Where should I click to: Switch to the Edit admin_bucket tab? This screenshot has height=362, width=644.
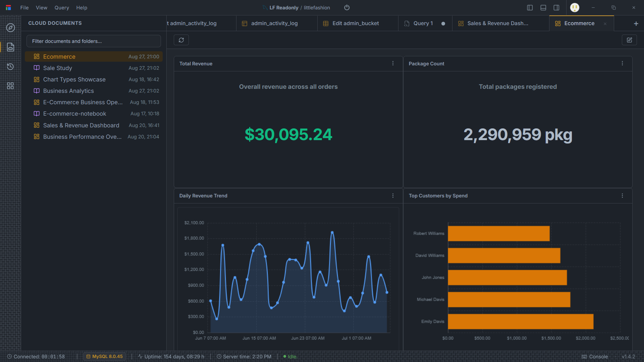[x=358, y=23]
